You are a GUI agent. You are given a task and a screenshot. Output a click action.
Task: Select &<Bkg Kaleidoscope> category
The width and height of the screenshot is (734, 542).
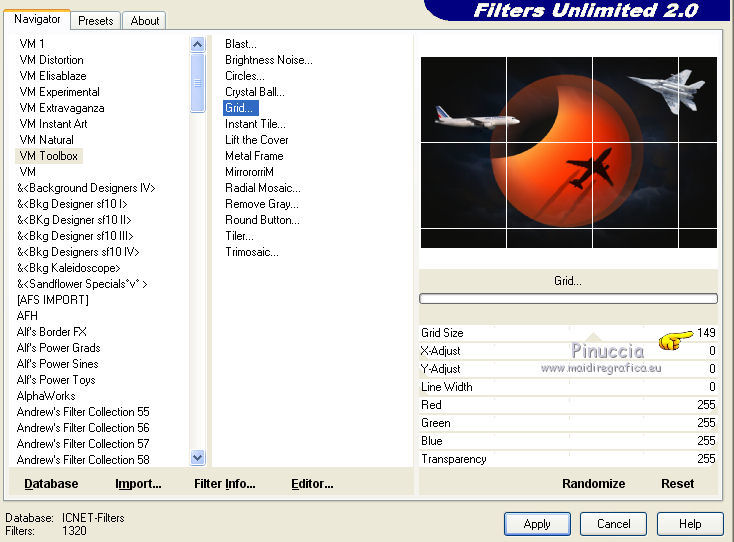coord(68,268)
